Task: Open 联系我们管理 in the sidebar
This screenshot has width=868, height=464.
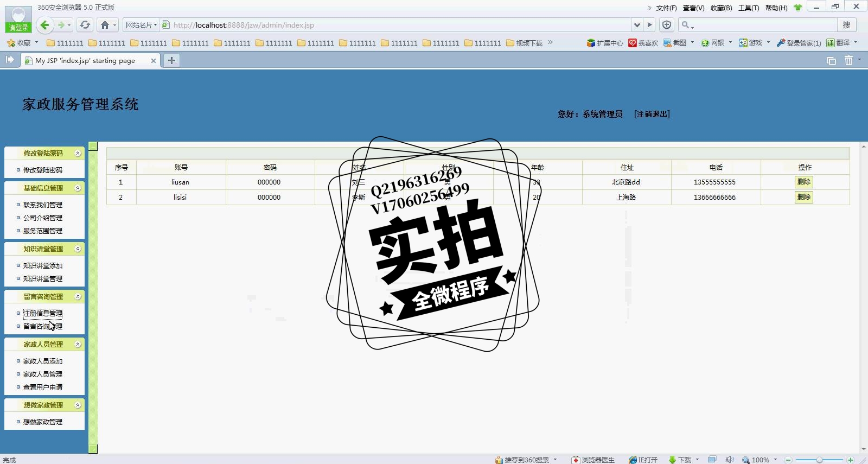Action: point(43,205)
